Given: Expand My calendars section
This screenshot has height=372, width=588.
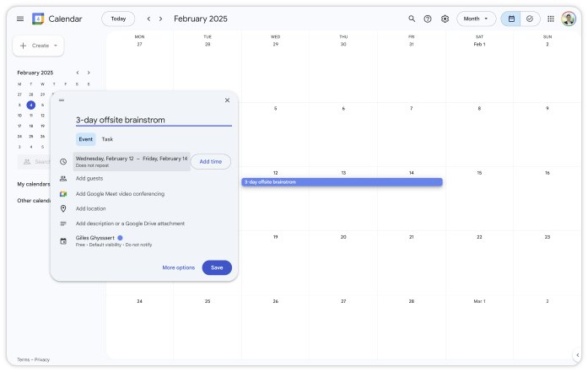Looking at the screenshot, I should (34, 184).
